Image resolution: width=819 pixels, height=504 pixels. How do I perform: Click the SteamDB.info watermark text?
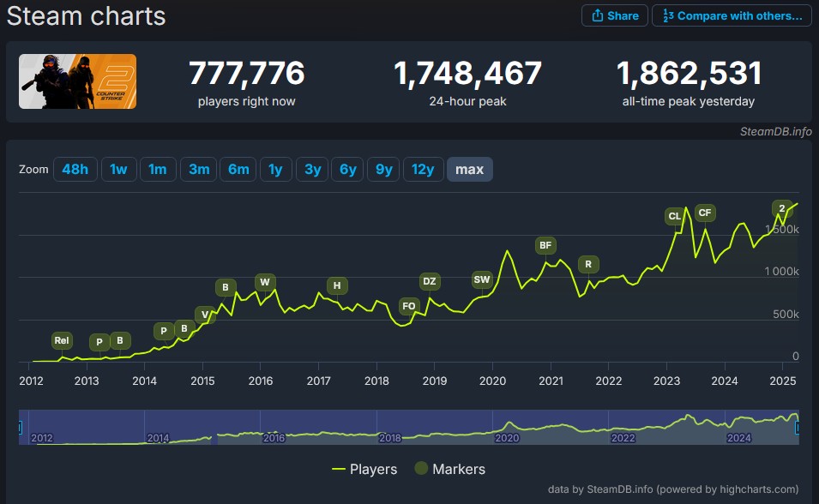click(775, 132)
